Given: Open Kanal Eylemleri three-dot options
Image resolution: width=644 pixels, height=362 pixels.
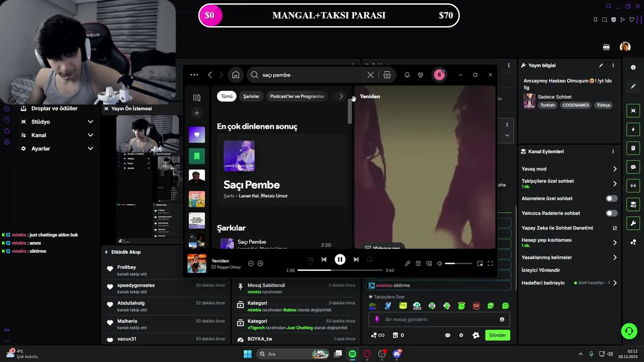Looking at the screenshot, I should (x=613, y=151).
